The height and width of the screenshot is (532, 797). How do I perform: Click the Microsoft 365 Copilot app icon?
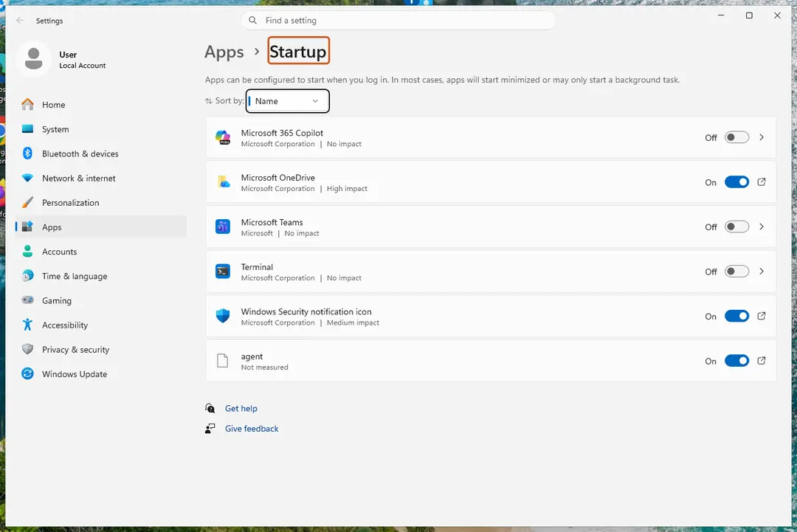pos(223,137)
